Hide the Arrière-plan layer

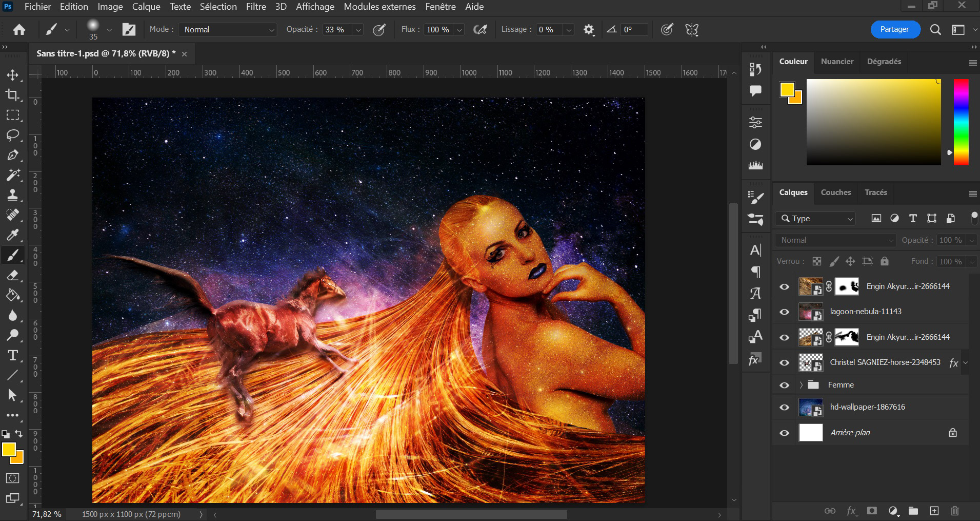pos(785,433)
